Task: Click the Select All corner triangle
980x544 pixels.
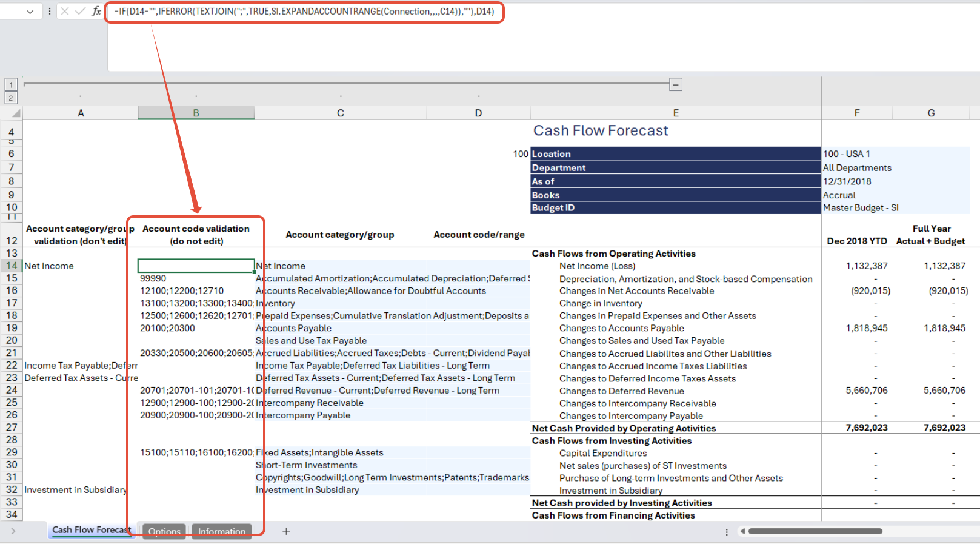Action: click(16, 113)
